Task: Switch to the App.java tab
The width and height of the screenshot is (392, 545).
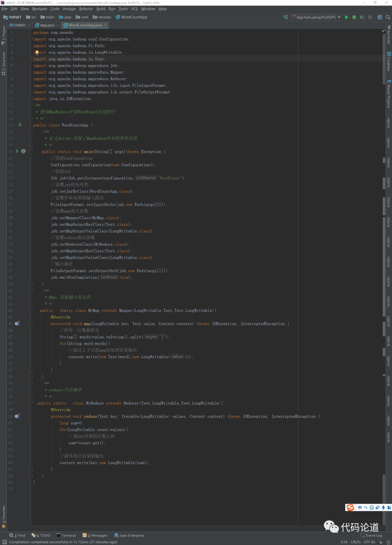Action: (x=47, y=25)
